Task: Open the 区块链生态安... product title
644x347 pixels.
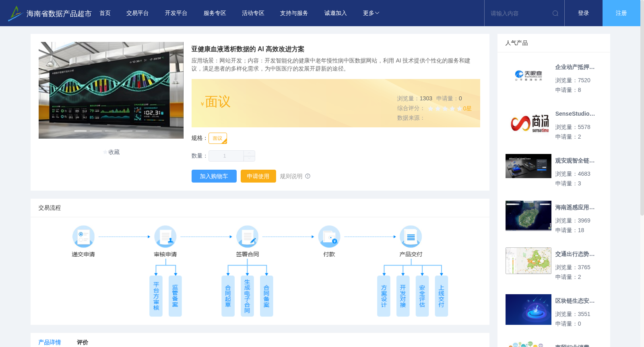Action: tap(575, 301)
